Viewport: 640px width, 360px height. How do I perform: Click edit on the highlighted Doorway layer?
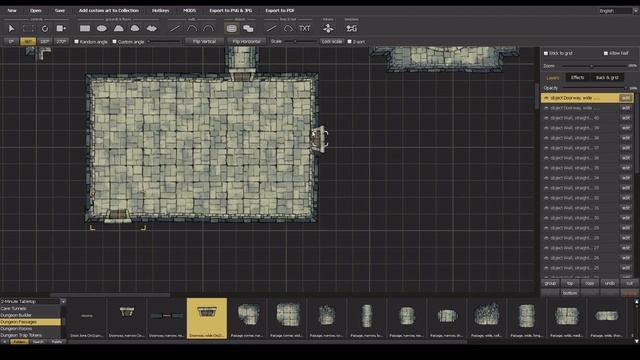tap(625, 98)
